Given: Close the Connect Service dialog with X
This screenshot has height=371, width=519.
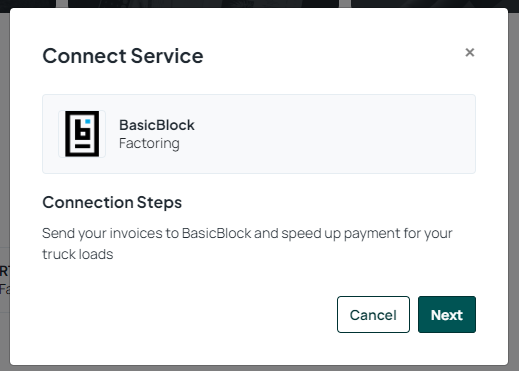Looking at the screenshot, I should [470, 52].
